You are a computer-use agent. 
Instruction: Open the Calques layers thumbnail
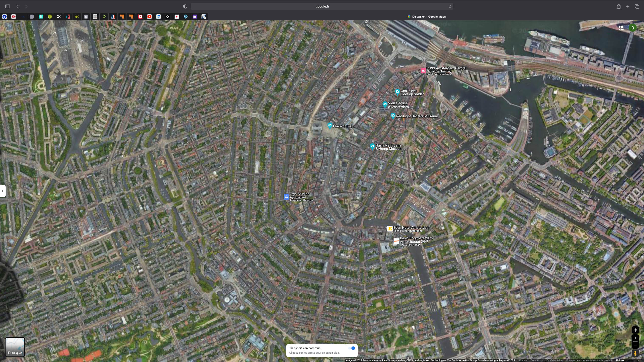pos(15,347)
